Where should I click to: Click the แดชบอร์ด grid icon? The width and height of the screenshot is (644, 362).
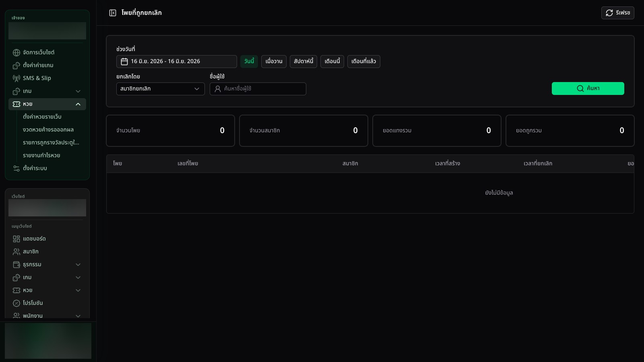(x=17, y=239)
